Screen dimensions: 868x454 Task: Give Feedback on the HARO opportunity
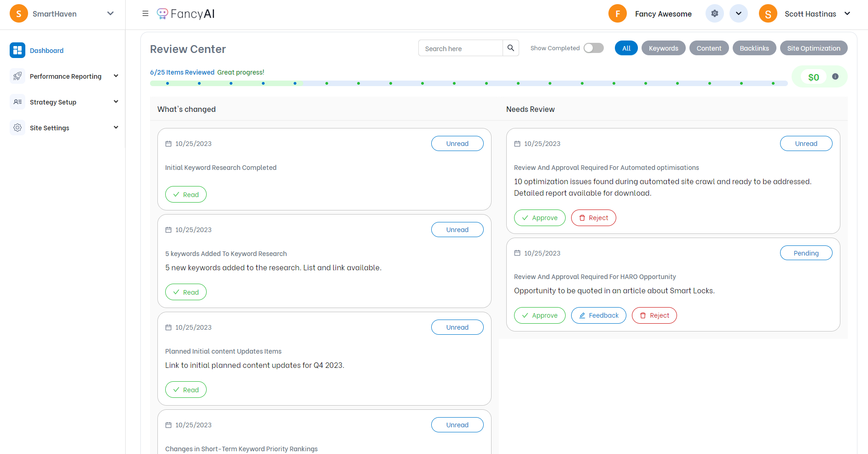(x=598, y=316)
